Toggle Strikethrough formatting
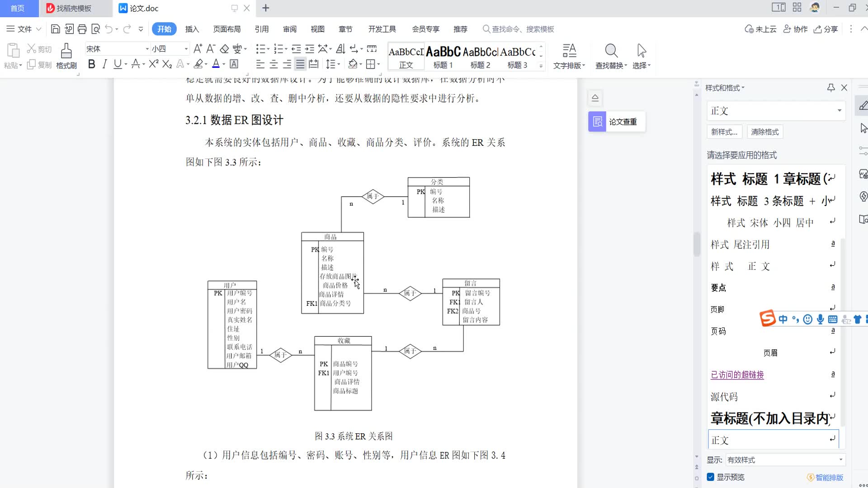The height and width of the screenshot is (488, 868). click(135, 64)
